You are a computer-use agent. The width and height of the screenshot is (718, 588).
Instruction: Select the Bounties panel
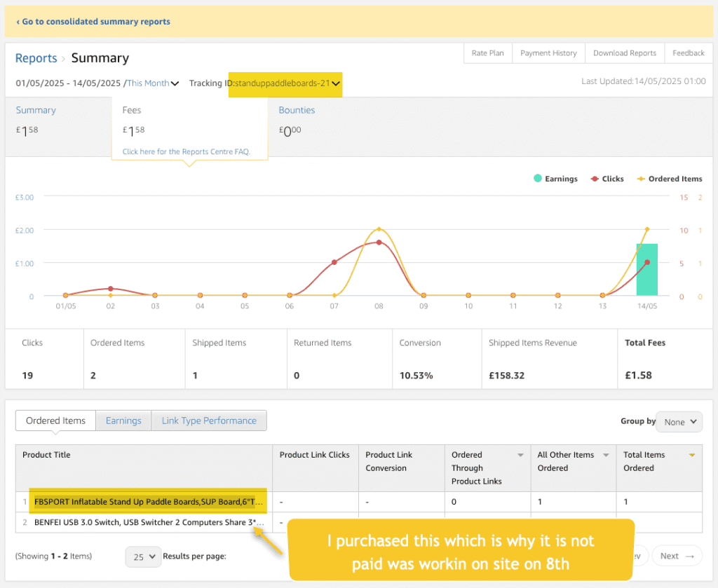point(297,111)
